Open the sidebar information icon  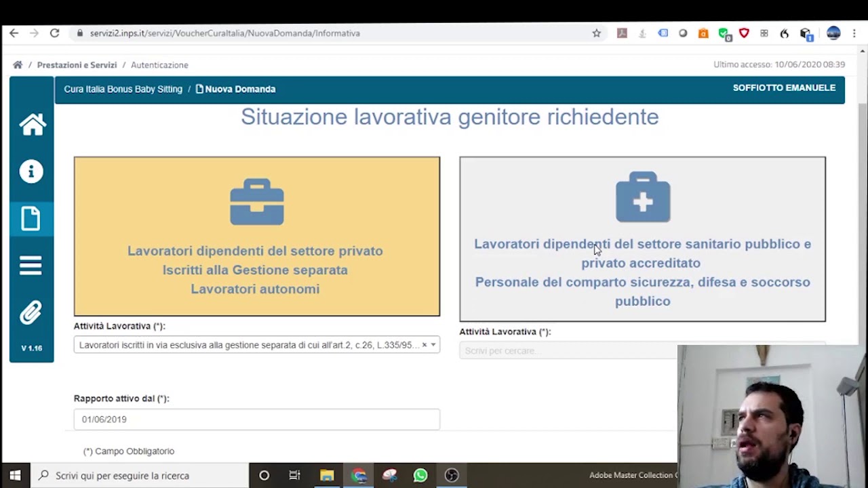31,171
